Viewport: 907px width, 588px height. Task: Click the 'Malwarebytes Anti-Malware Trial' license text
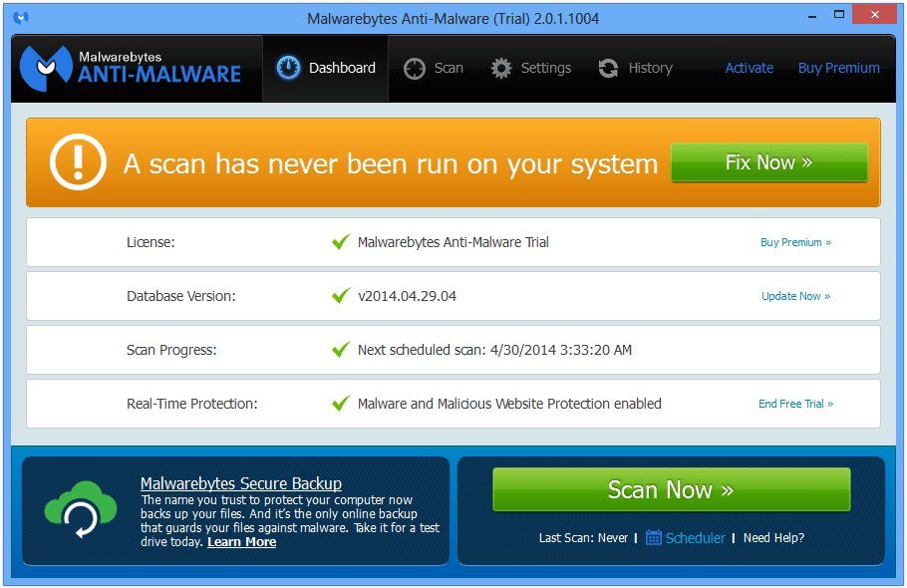coord(453,242)
